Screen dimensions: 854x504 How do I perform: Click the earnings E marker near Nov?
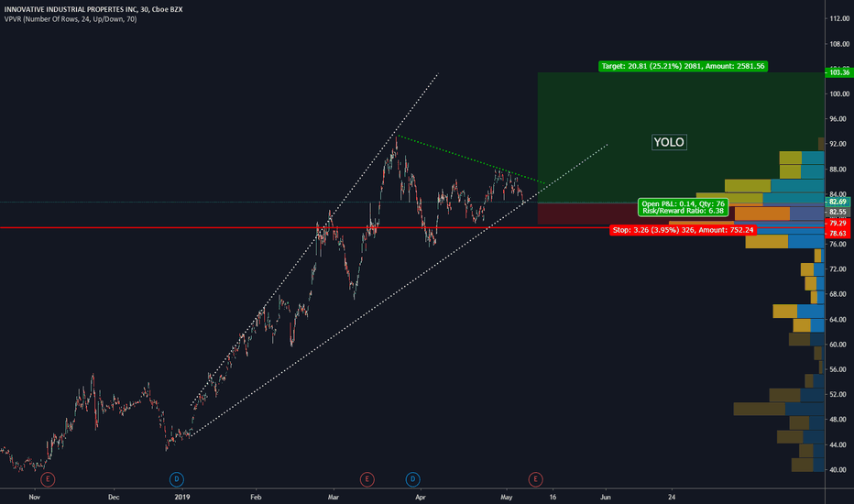(x=48, y=479)
